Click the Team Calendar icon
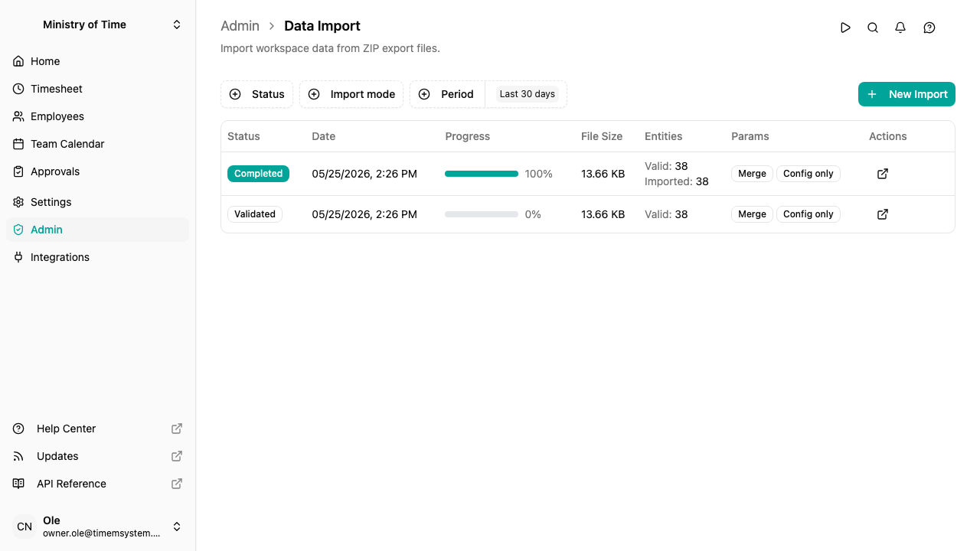Image resolution: width=980 pixels, height=551 pixels. coord(18,144)
